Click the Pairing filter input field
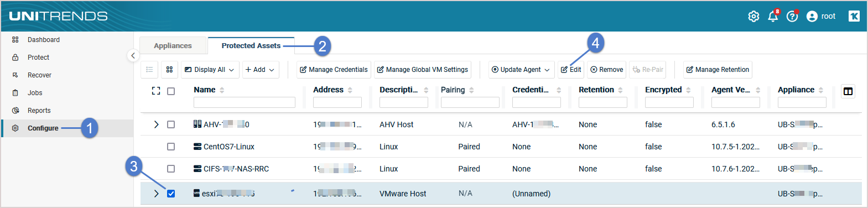 tap(470, 102)
